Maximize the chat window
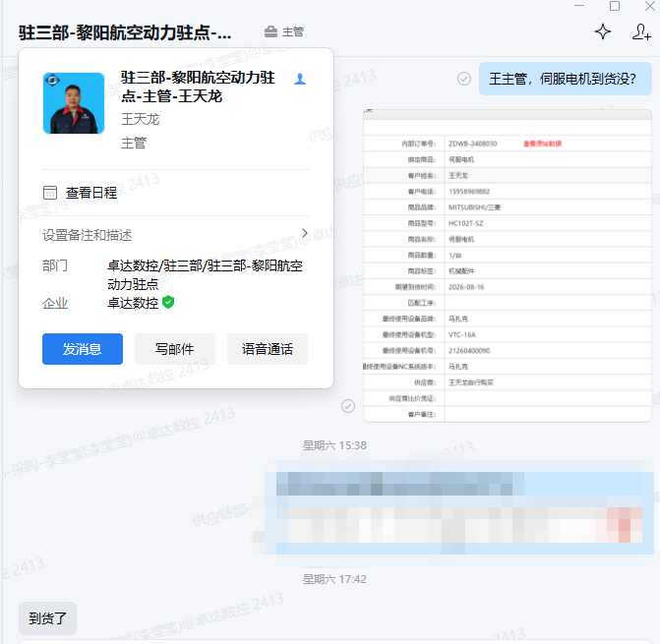 point(615,6)
